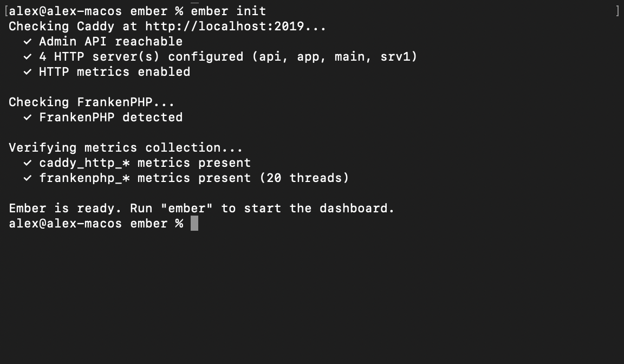Screen dimensions: 624x364
Task: Click the checkmark next to frankenphp_* metrics present
Action: [x=28, y=178]
